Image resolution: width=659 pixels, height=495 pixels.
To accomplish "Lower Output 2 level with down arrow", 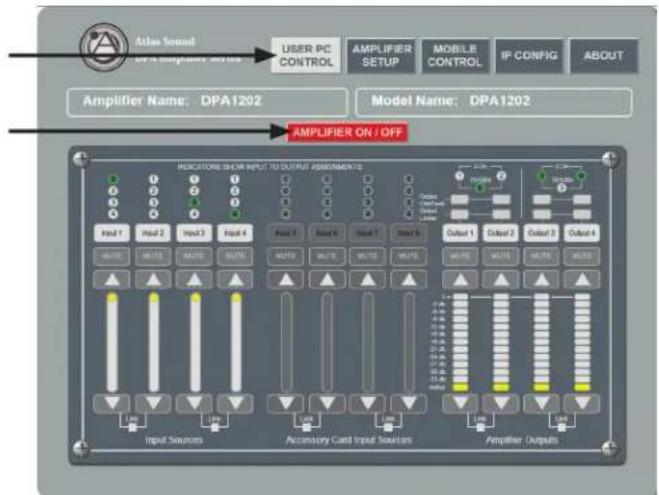I will pos(501,403).
